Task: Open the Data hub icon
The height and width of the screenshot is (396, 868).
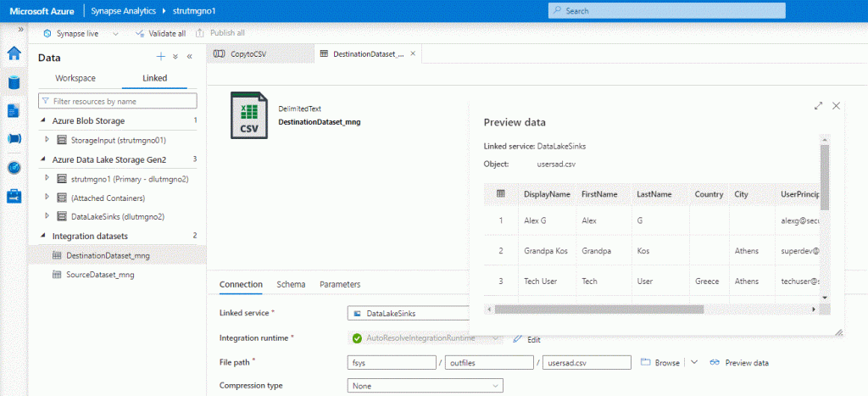Action: pos(14,82)
